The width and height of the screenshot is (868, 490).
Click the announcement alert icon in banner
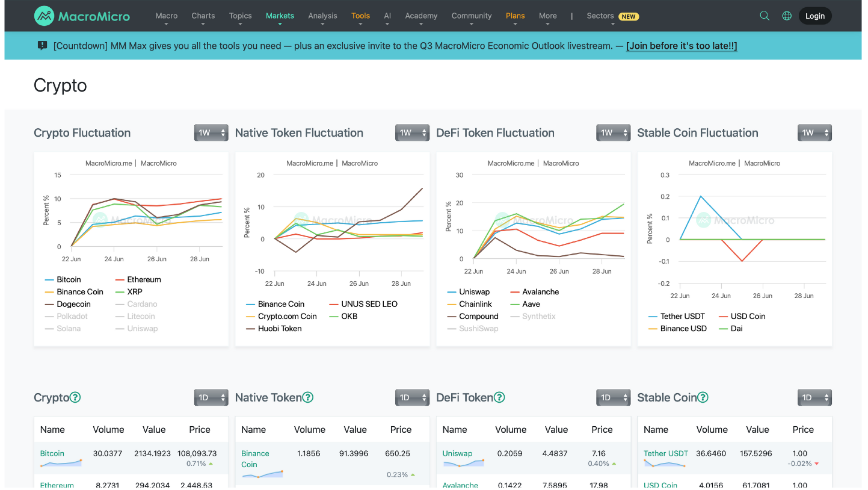click(42, 45)
